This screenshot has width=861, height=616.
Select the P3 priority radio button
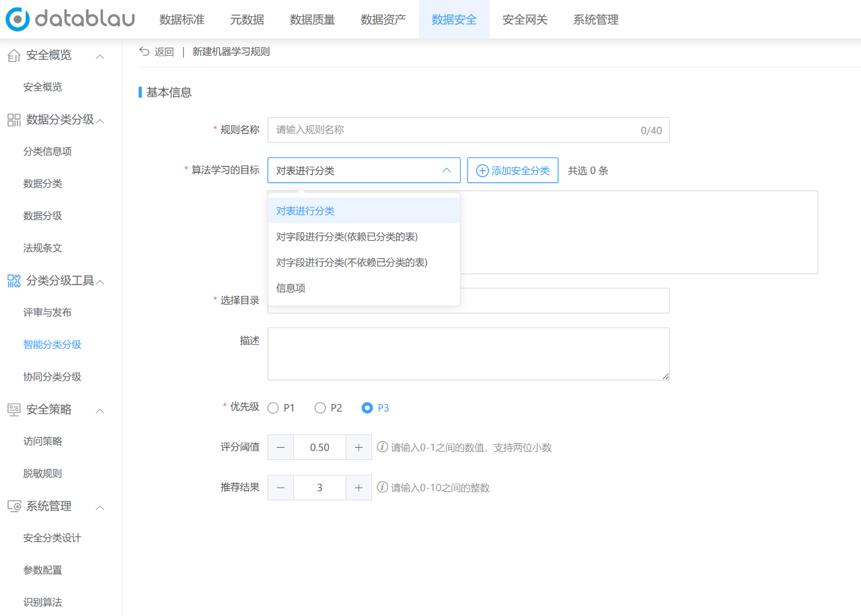(367, 408)
